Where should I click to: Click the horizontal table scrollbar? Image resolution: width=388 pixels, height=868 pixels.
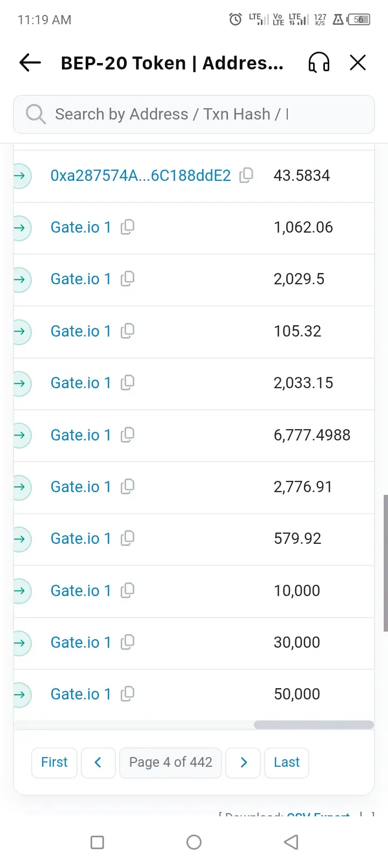point(314,725)
